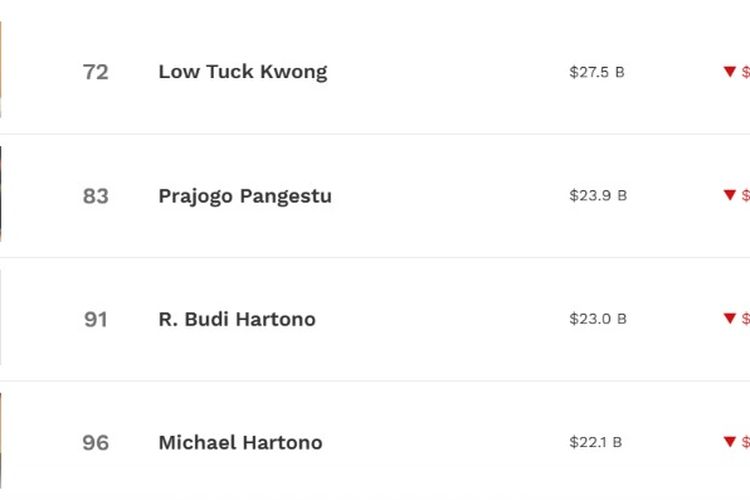
Task: Click the red down arrow for Michael Hartono
Action: point(729,442)
